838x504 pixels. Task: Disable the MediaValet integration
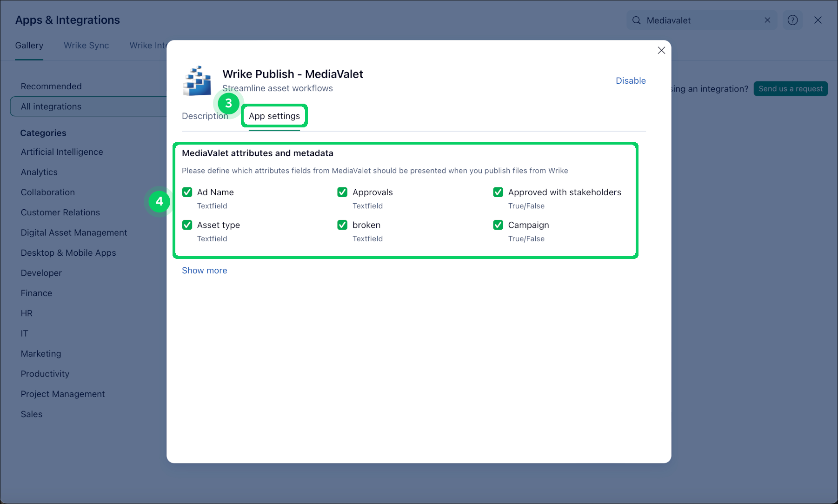coord(631,81)
